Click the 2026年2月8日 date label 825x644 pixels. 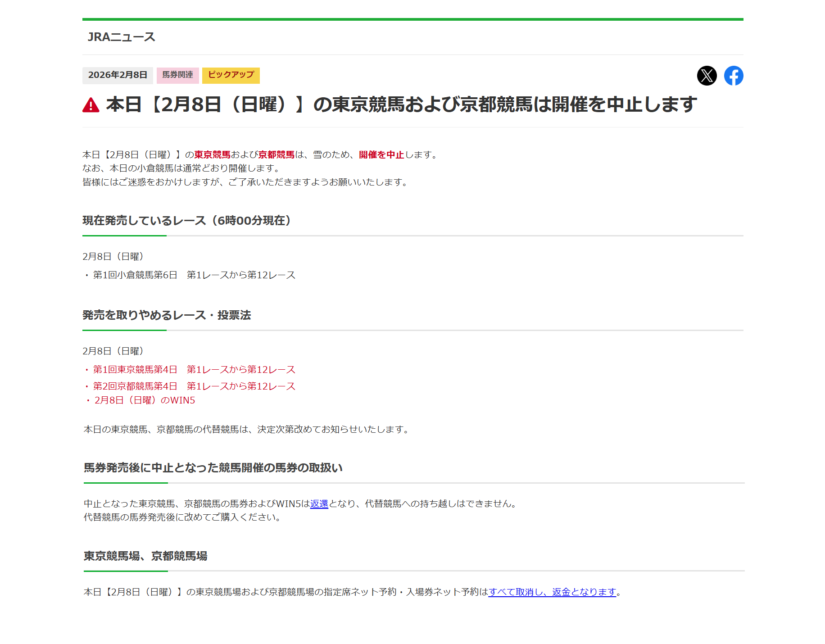click(118, 75)
